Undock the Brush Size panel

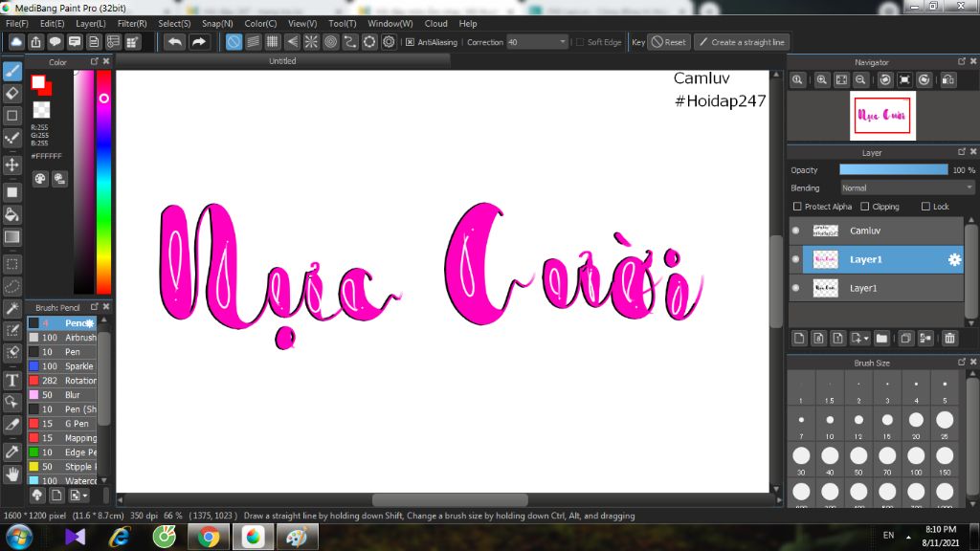(x=962, y=362)
